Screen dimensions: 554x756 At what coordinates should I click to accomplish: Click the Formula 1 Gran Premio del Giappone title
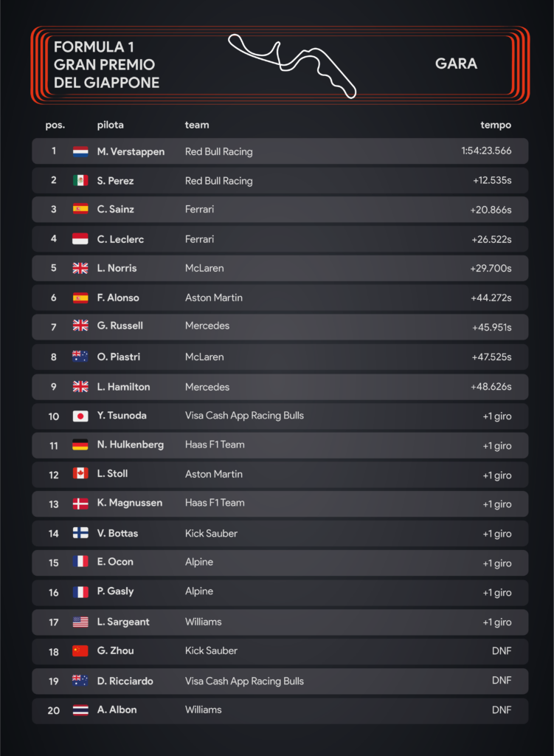(x=106, y=65)
